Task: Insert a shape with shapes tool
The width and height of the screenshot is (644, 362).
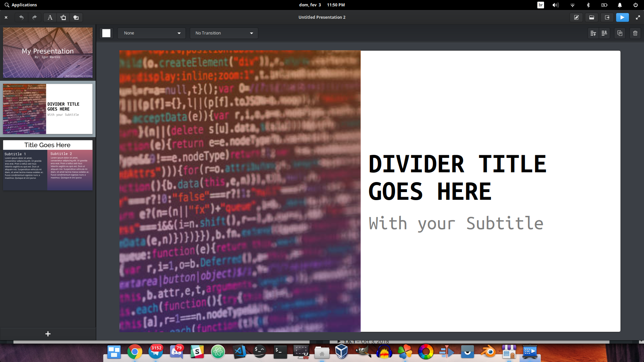Action: pyautogui.click(x=76, y=17)
